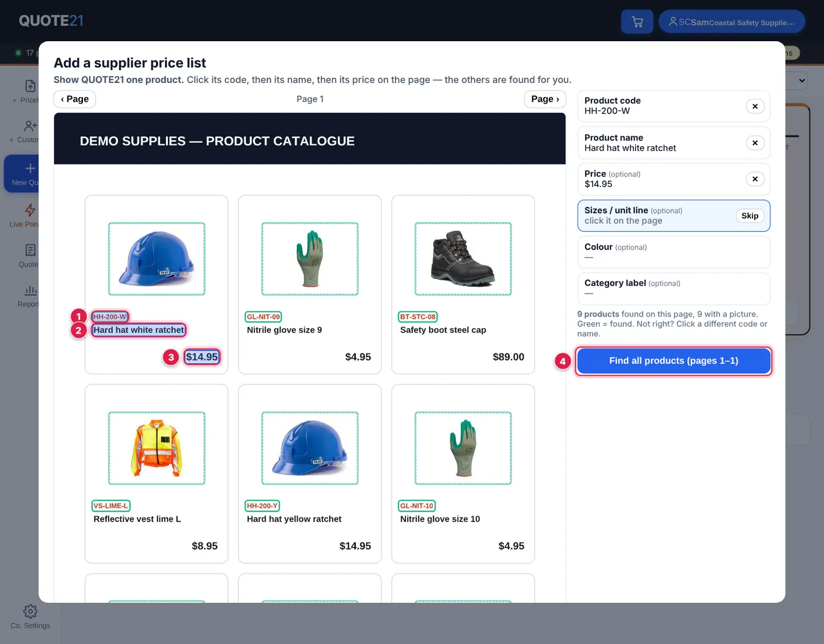Go to the previous catalogue page

[75, 99]
